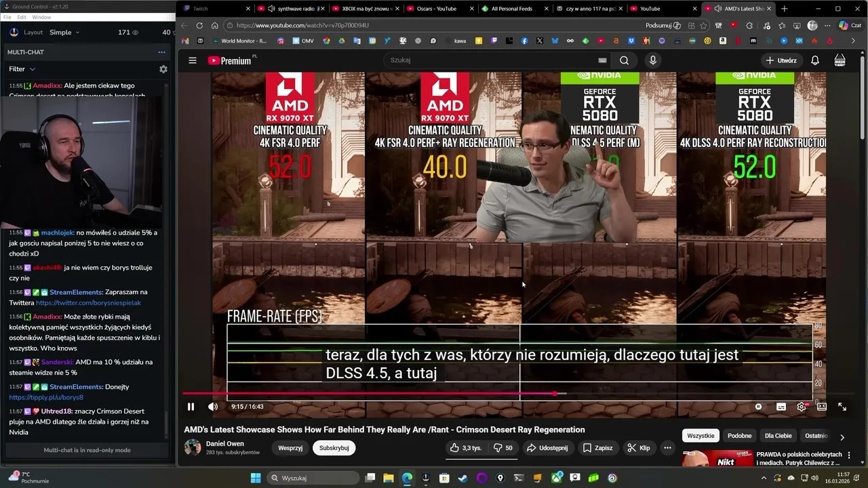
Task: Expand more filter chips with right arrow
Action: [x=842, y=437]
